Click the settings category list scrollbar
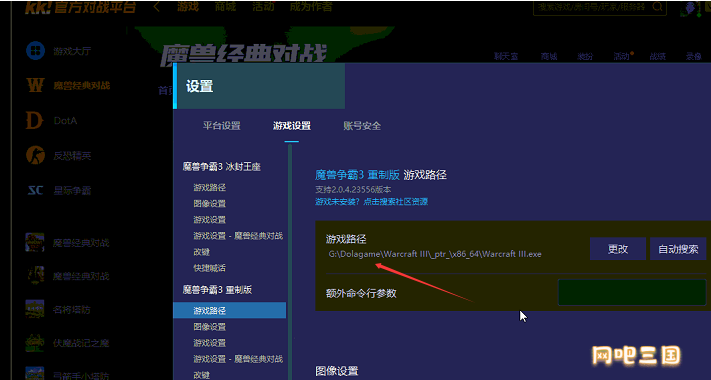This screenshot has height=380, width=711. click(x=290, y=261)
